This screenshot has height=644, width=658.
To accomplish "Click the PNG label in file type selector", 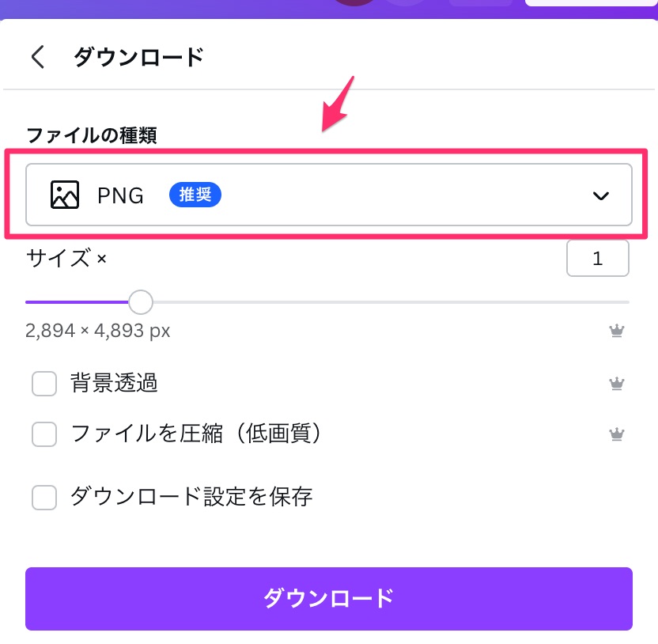I will click(x=120, y=195).
